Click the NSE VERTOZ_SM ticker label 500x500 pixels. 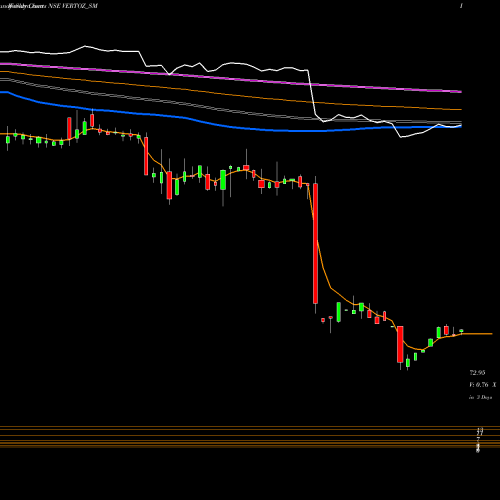(73, 6)
